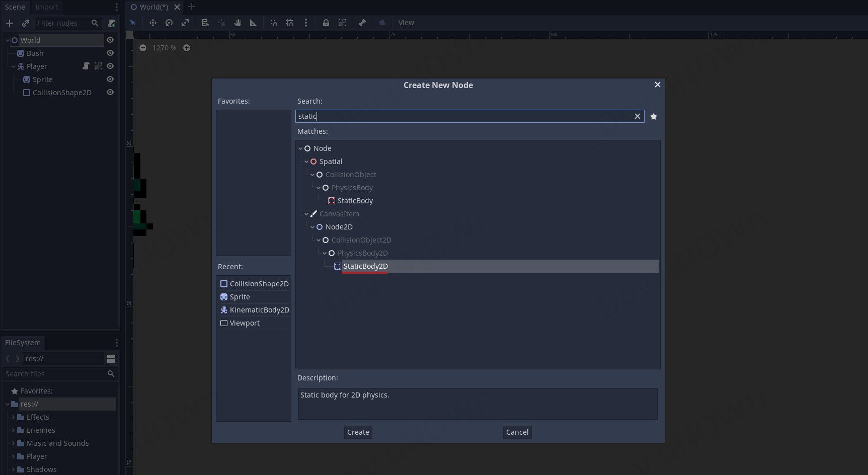Add a new scene tab with plus

pos(191,7)
